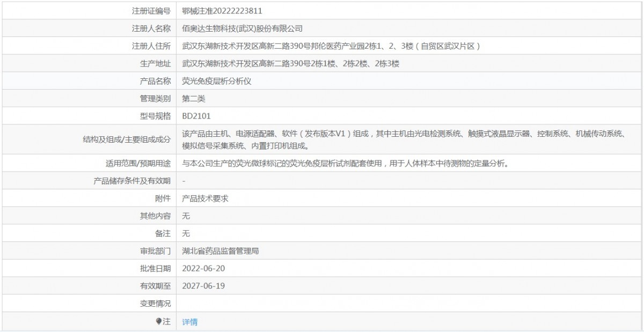Select registration number 鄂械注准20222223811
This screenshot has height=332, width=644.
222,11
